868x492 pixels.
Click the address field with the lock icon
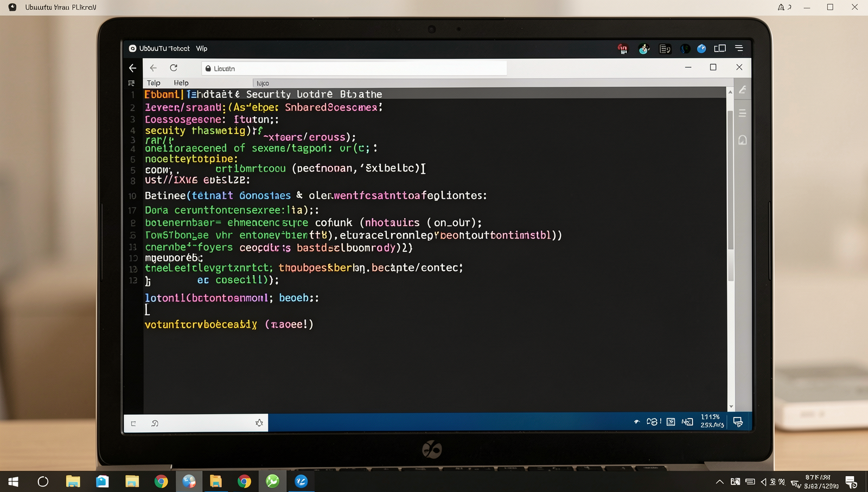click(x=354, y=68)
